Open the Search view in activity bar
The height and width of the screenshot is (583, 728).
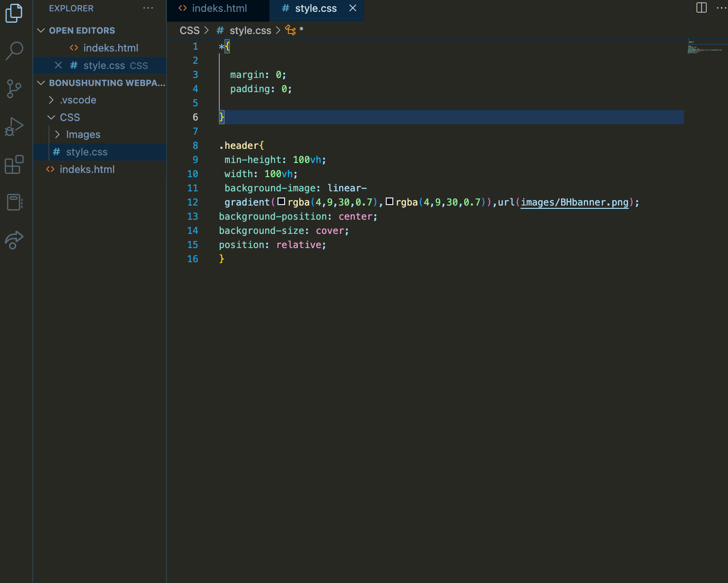click(14, 51)
